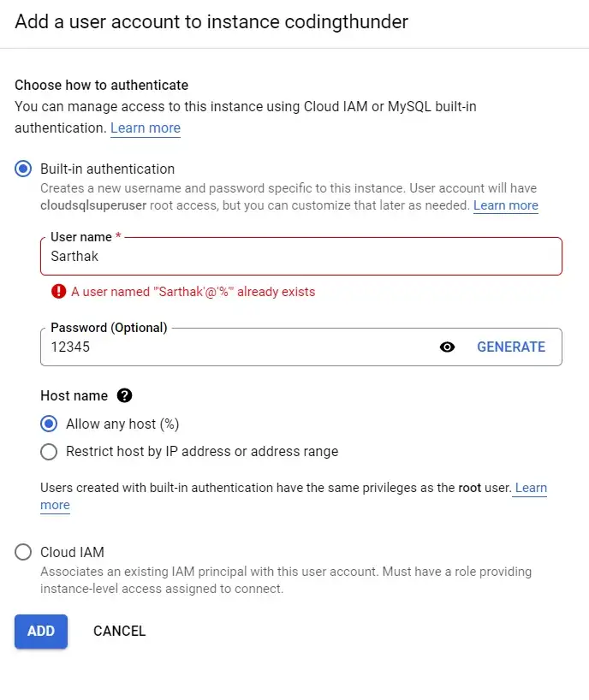
Task: Choose the Restrict host by IP address radio
Action: [49, 451]
